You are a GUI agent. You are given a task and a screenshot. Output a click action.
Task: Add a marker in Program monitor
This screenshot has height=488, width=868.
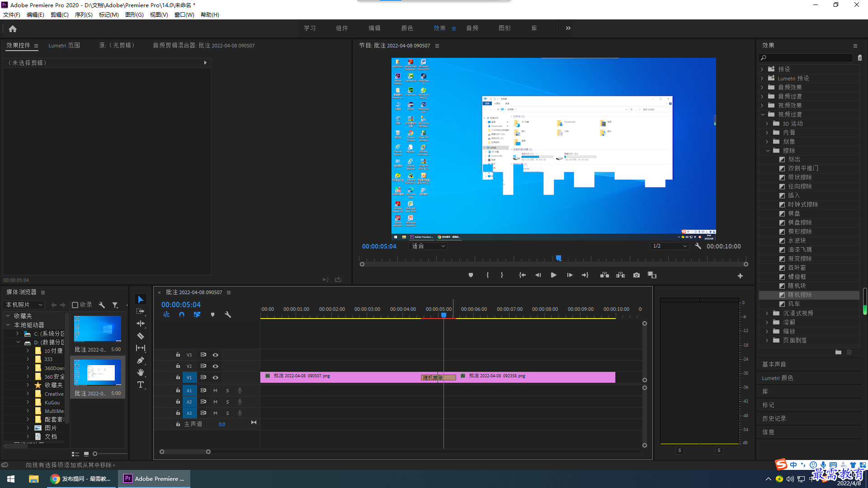tap(471, 275)
